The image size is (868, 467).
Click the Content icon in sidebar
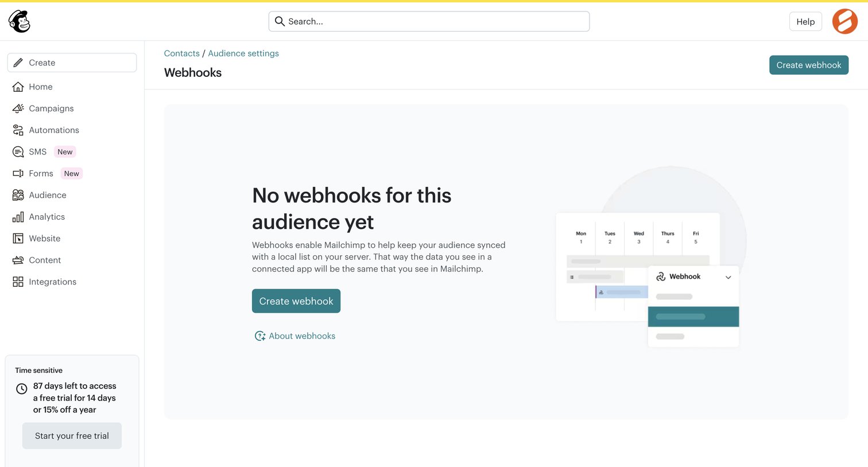pos(18,260)
